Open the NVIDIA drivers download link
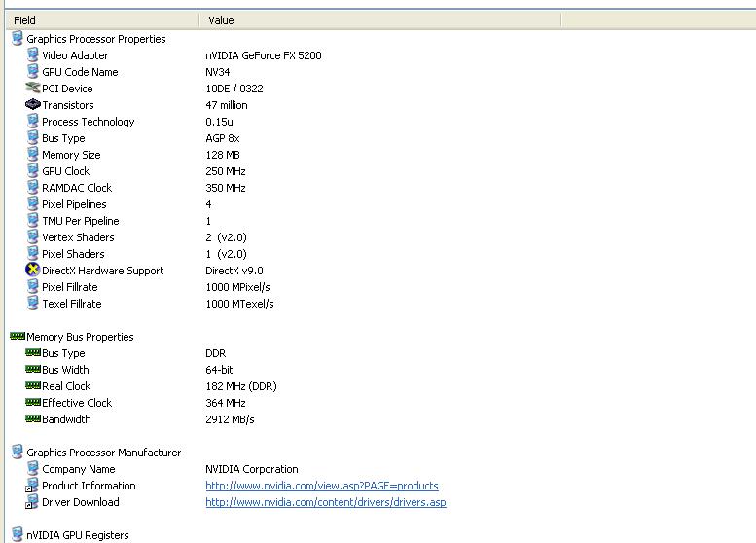This screenshot has height=543, width=756. [325, 502]
